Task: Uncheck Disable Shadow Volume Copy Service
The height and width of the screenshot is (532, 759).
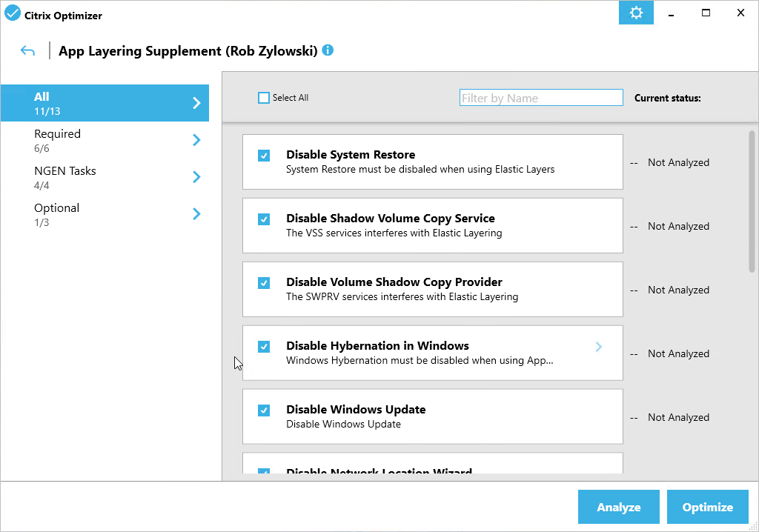Action: 264,219
